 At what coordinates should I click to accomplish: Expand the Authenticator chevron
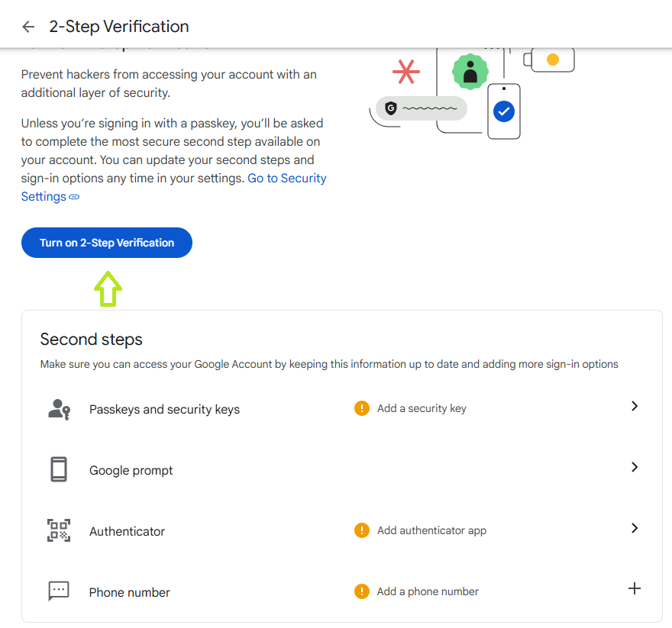click(x=634, y=528)
